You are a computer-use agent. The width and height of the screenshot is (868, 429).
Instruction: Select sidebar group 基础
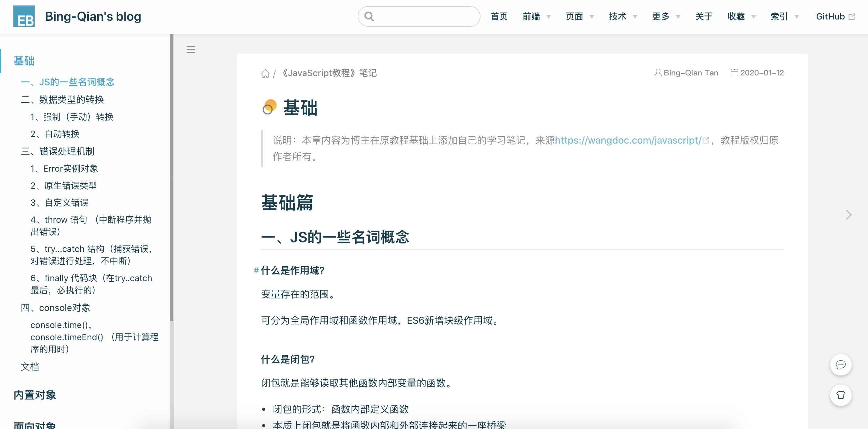coord(24,61)
